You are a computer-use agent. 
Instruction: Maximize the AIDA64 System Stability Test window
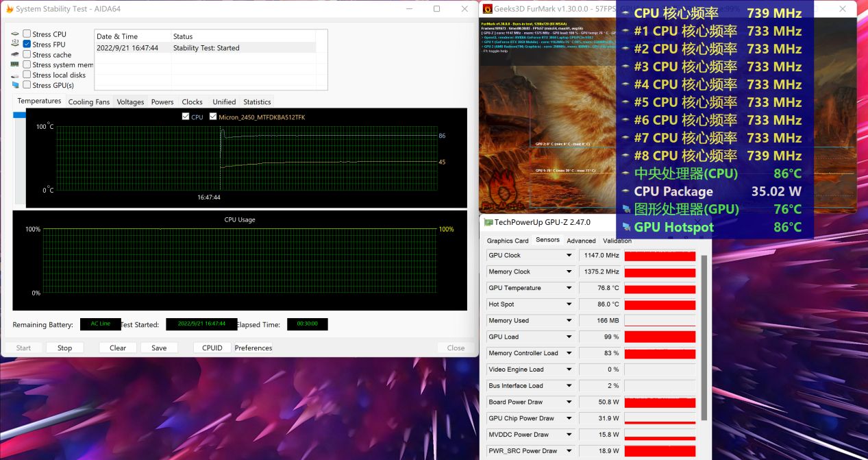(436, 9)
